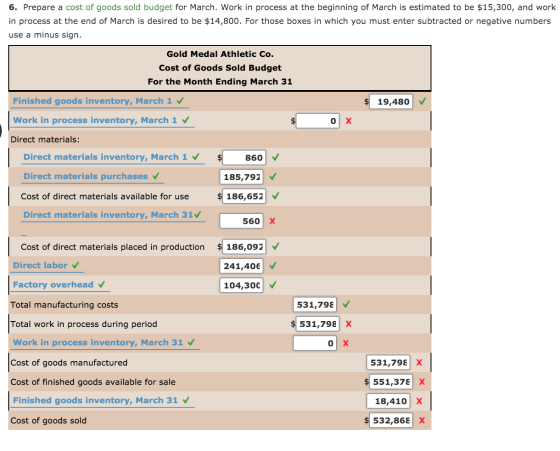Edit the Work in process March 1 amount field
The image size is (560, 451).
[x=318, y=121]
